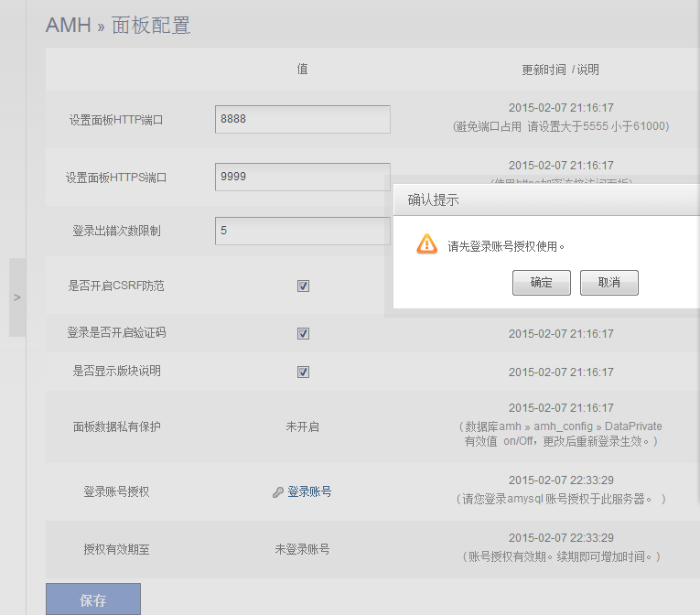Click the orange warning icon in dialog
The width and height of the screenshot is (700, 615).
tap(426, 244)
